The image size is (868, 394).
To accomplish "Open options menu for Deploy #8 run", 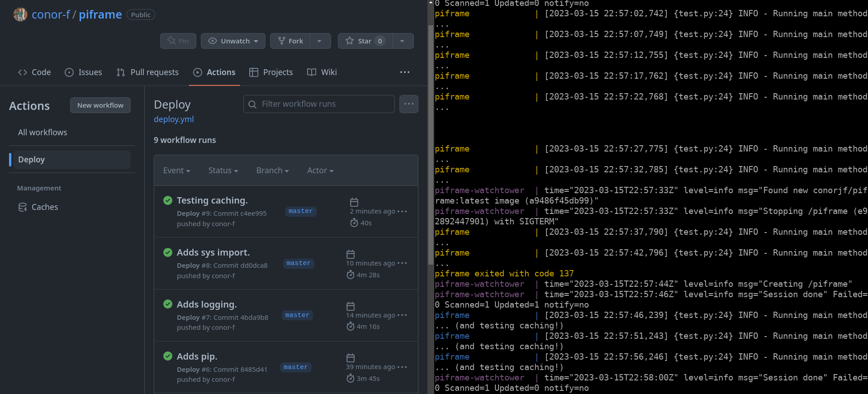I will (x=402, y=263).
